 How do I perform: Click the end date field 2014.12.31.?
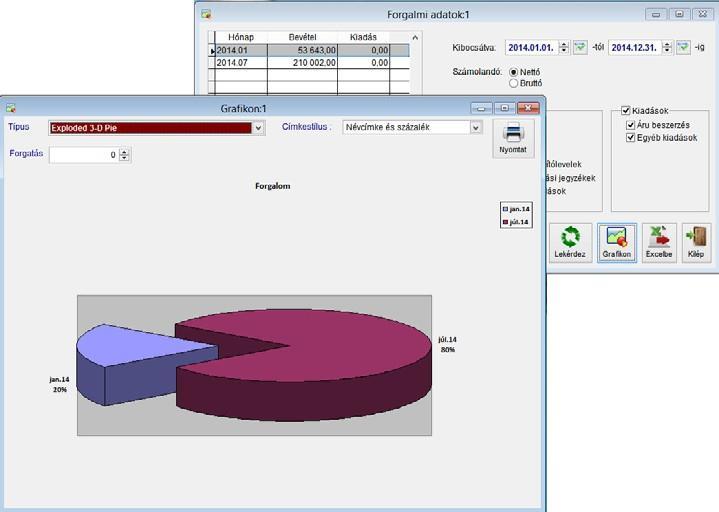point(635,48)
